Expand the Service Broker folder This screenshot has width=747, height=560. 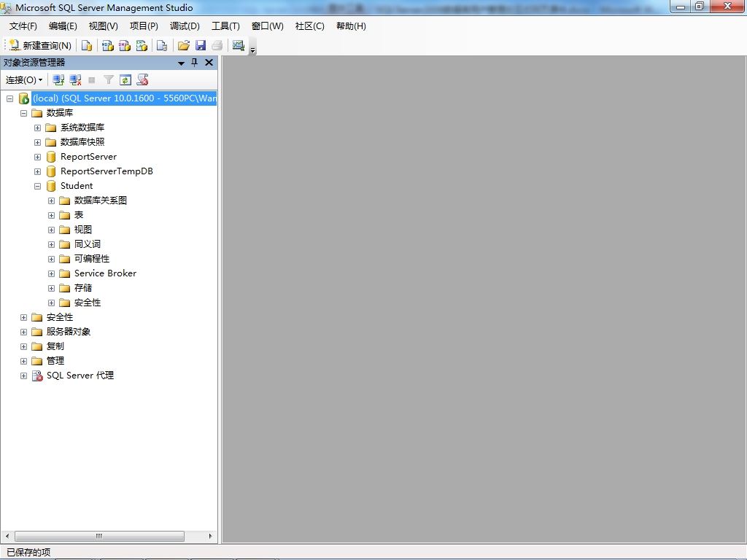[51, 274]
